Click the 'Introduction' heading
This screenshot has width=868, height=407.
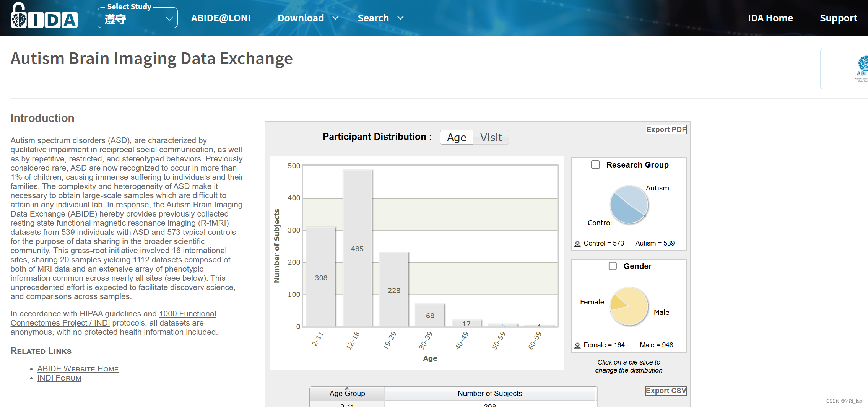(42, 118)
